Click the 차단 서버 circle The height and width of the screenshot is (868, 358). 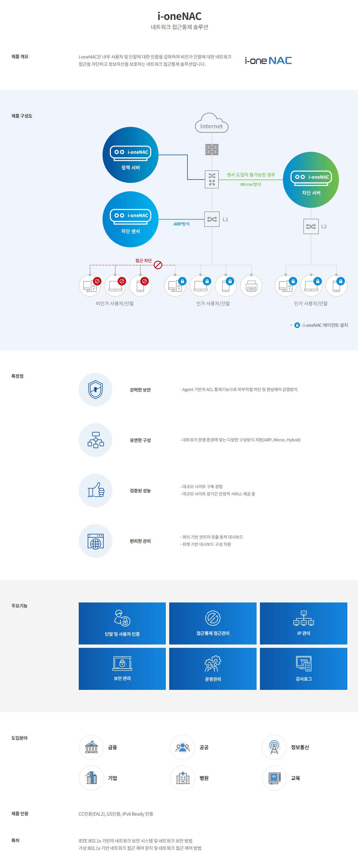[311, 180]
